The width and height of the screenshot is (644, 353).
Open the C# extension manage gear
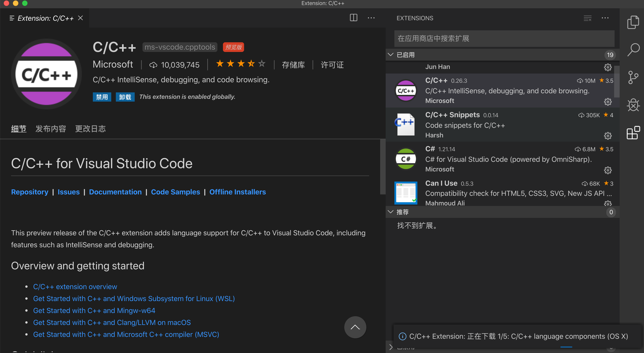pyautogui.click(x=607, y=170)
